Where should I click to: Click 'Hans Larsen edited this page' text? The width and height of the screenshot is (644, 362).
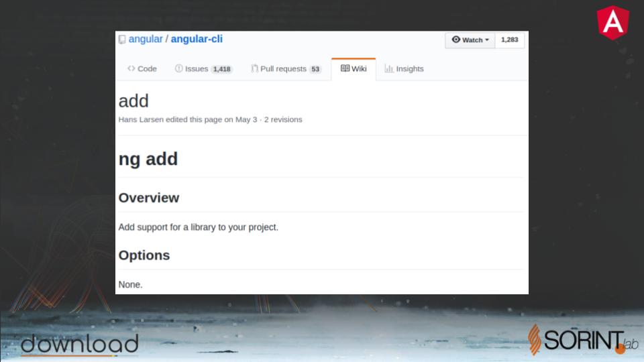170,119
